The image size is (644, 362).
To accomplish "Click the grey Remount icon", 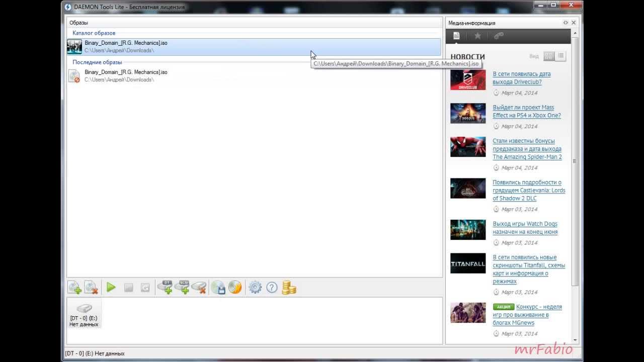I will [x=145, y=288].
